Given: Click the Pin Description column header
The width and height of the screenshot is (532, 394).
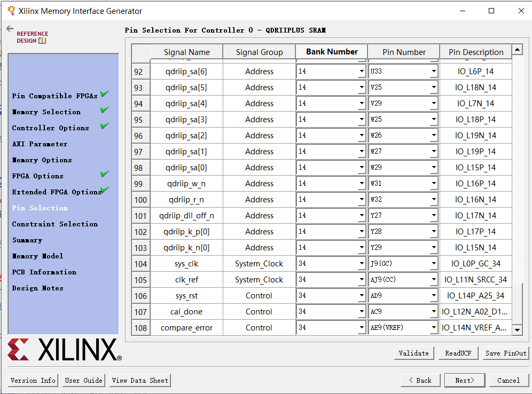Looking at the screenshot, I should pos(476,52).
